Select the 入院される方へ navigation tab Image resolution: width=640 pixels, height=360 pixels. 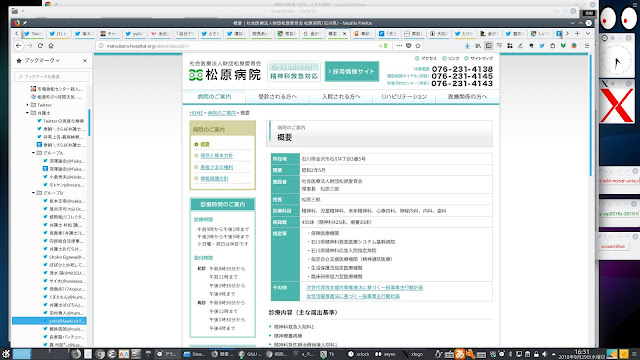click(x=341, y=97)
